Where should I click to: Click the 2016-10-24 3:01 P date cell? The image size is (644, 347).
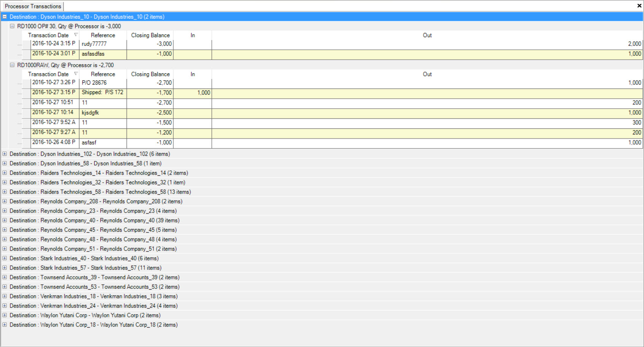point(55,54)
